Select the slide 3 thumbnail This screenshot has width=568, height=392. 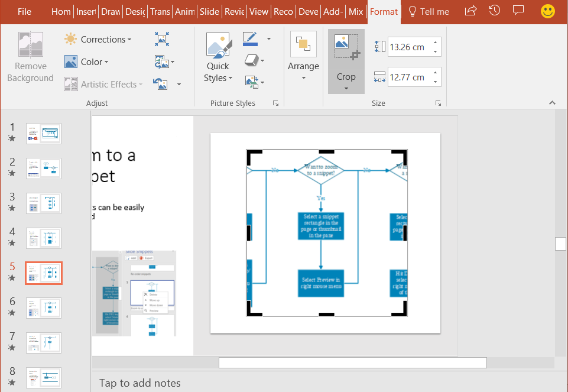pos(43,203)
